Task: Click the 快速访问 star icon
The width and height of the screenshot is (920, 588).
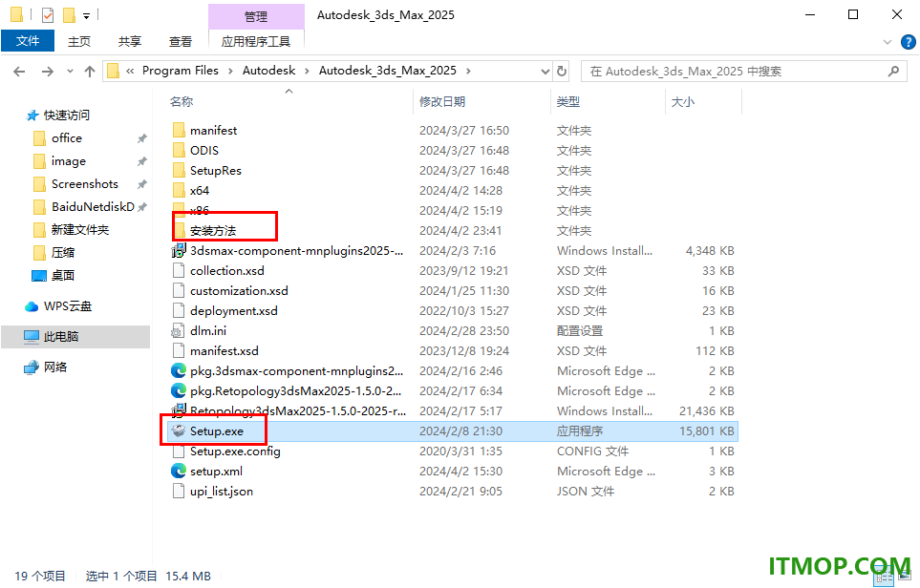Action: (32, 115)
